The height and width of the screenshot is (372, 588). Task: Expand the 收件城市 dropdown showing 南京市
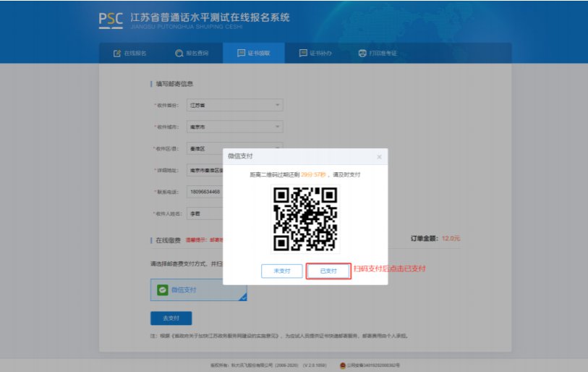tap(235, 127)
